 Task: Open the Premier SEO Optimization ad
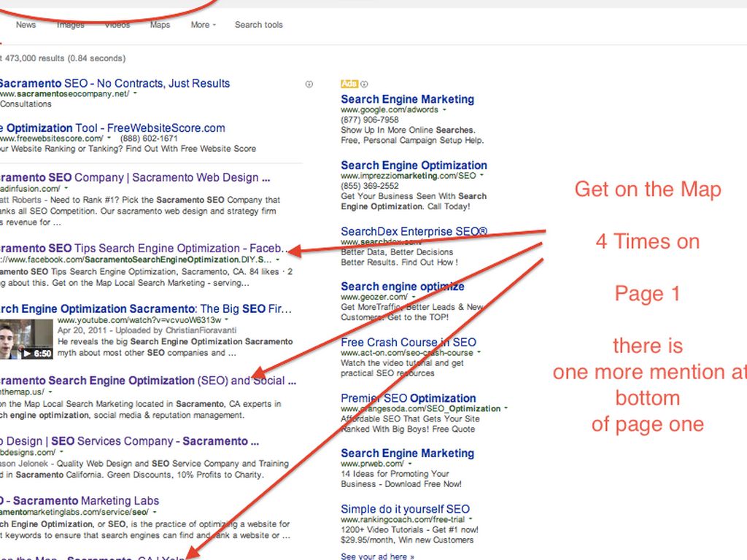coord(408,398)
